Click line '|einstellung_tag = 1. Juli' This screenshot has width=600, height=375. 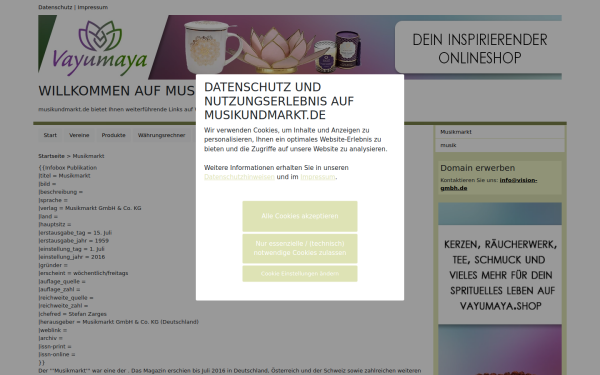tap(71, 249)
